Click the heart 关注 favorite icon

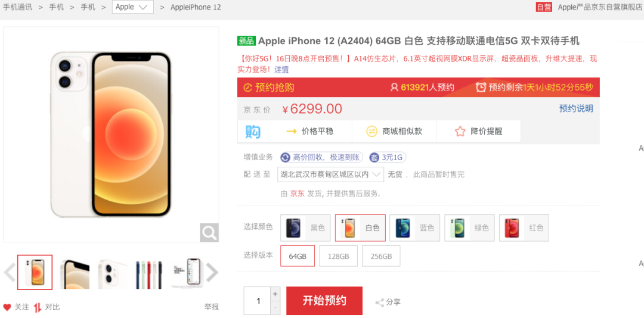(7, 307)
